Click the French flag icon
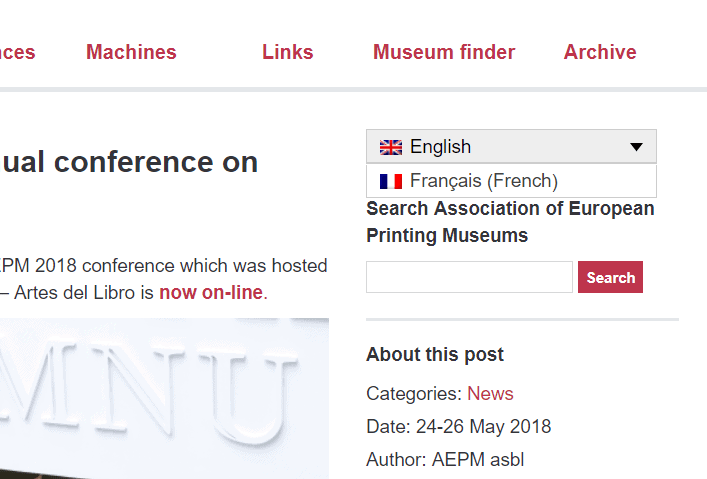 [390, 181]
